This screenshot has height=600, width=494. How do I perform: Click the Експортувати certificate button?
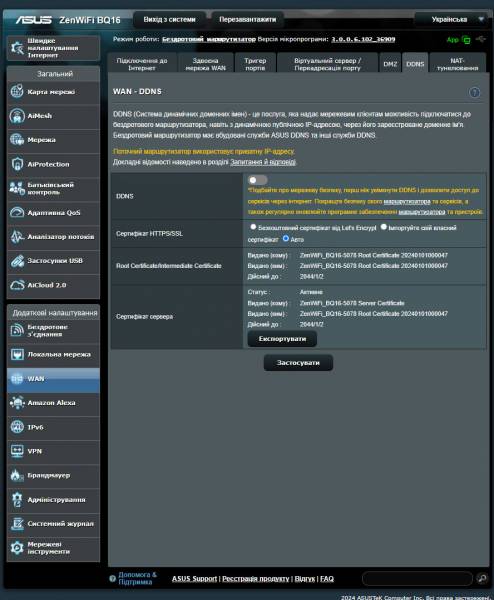tap(282, 339)
